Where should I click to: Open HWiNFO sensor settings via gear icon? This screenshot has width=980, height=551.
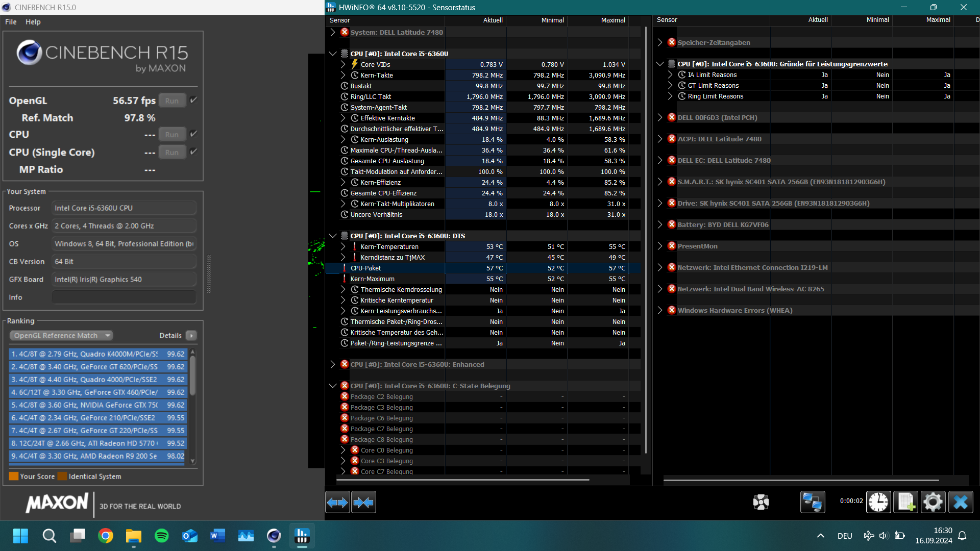933,502
